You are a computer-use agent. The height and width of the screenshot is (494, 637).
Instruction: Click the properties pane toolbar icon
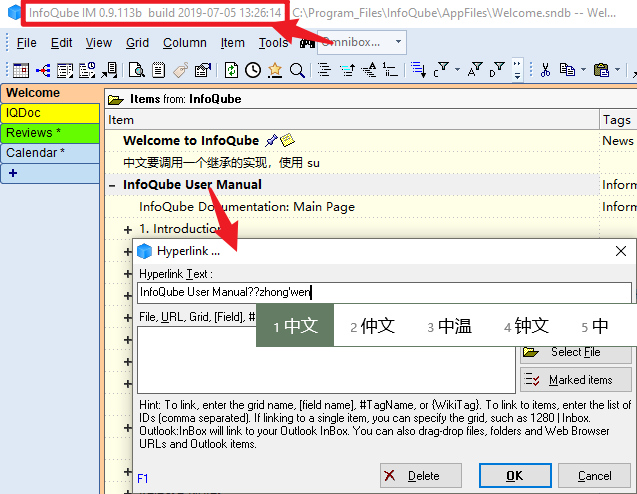coord(65,70)
